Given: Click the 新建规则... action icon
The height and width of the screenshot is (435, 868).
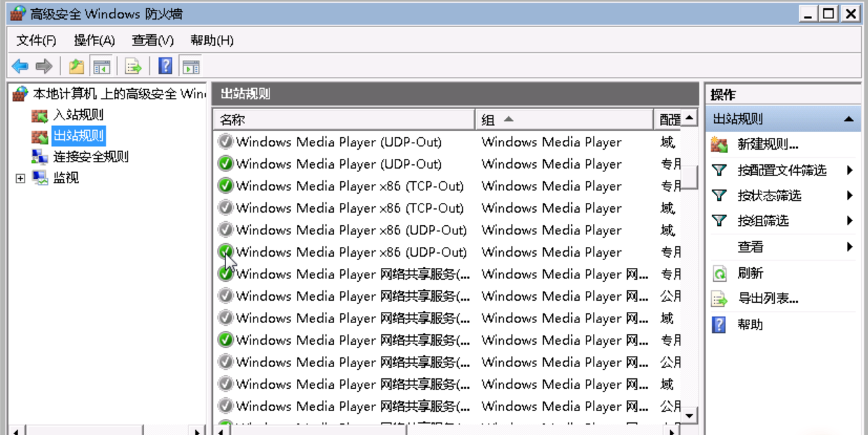Looking at the screenshot, I should click(719, 145).
